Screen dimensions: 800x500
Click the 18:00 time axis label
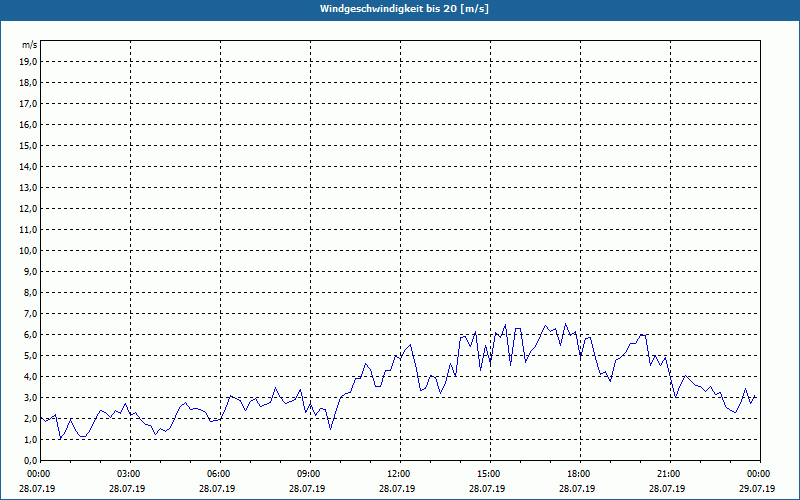click(578, 474)
